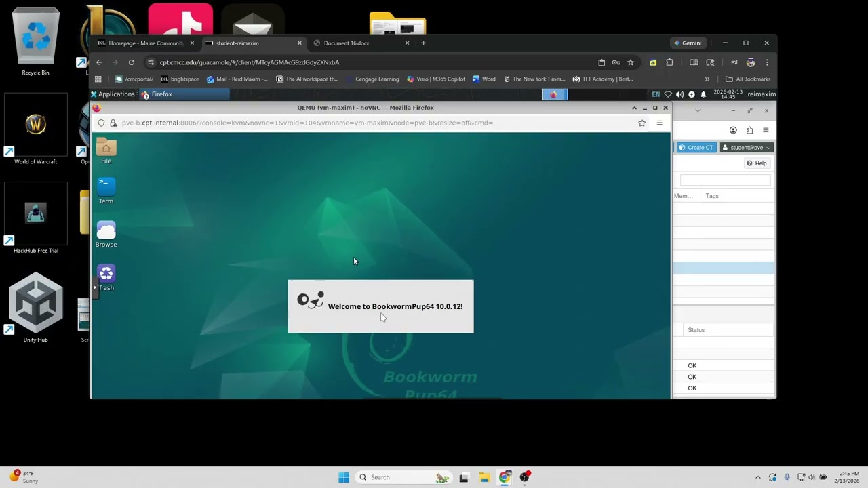Viewport: 868px width, 488px height.
Task: Bookmark this Chrome page with star
Action: (631, 62)
